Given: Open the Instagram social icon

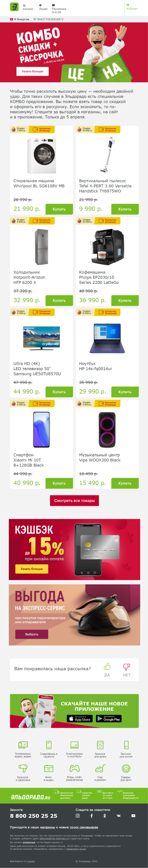Looking at the screenshot, I should (x=78, y=816).
